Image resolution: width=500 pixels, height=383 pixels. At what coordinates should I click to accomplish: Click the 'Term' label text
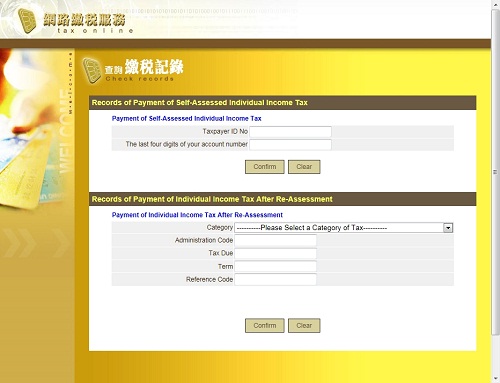225,266
